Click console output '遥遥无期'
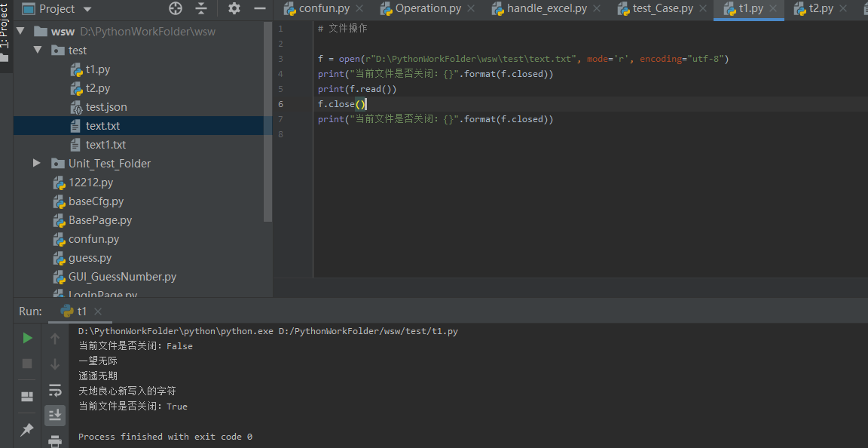 [x=98, y=376]
